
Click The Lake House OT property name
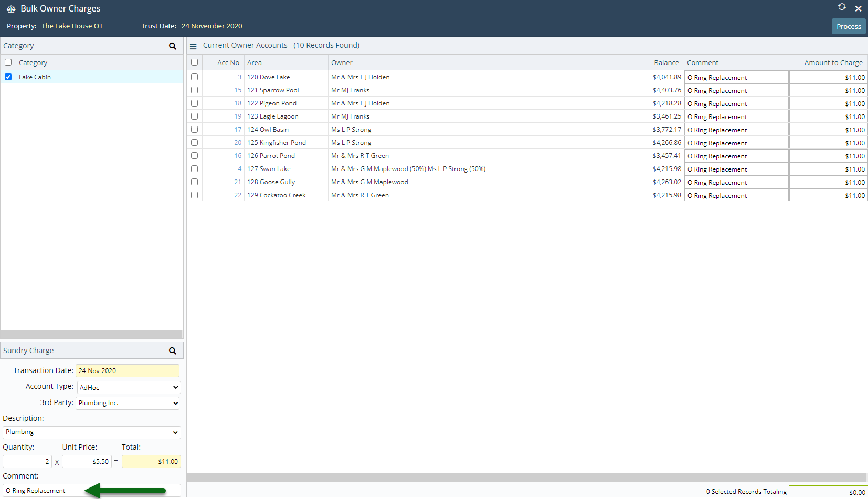tap(72, 26)
